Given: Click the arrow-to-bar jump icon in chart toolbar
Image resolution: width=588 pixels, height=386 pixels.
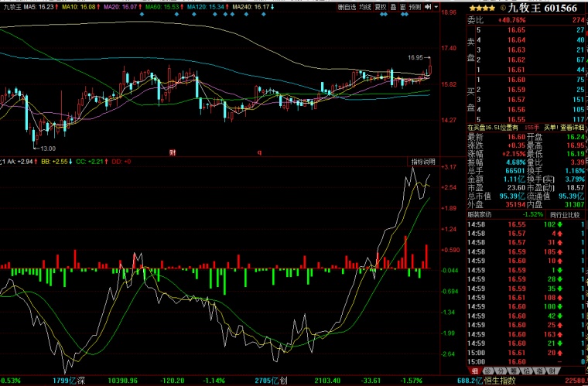Looking at the screenshot, I should pyautogui.click(x=428, y=7).
